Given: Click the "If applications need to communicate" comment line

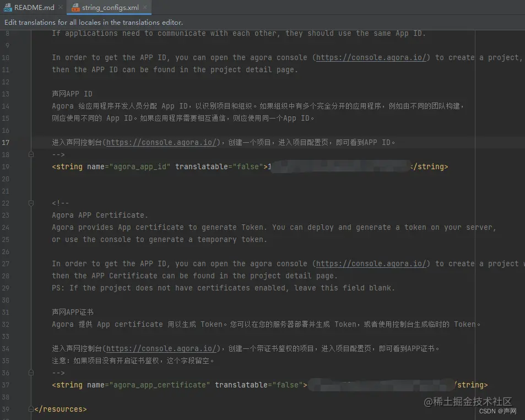Looking at the screenshot, I should pyautogui.click(x=239, y=34).
